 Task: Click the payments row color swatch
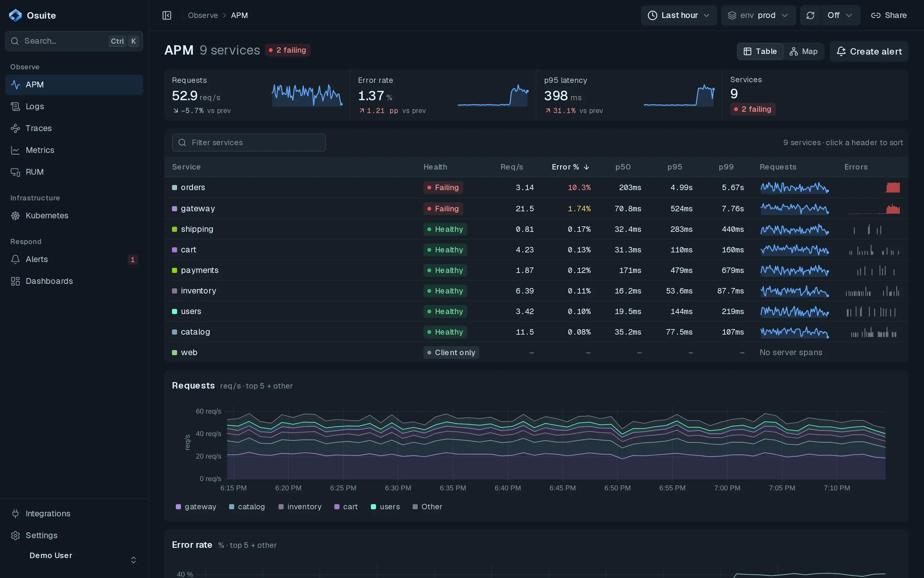click(175, 270)
